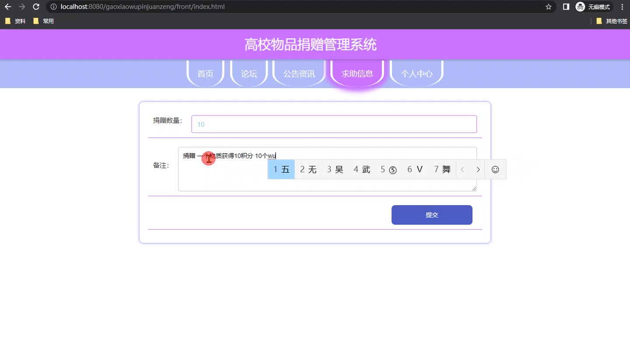Open the 首页 navigation tab

coord(206,73)
